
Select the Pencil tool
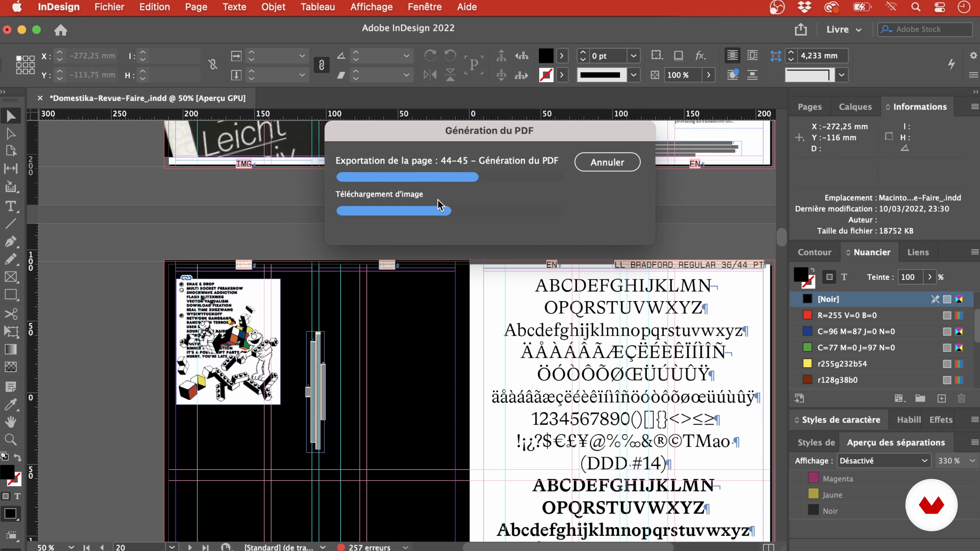click(11, 259)
